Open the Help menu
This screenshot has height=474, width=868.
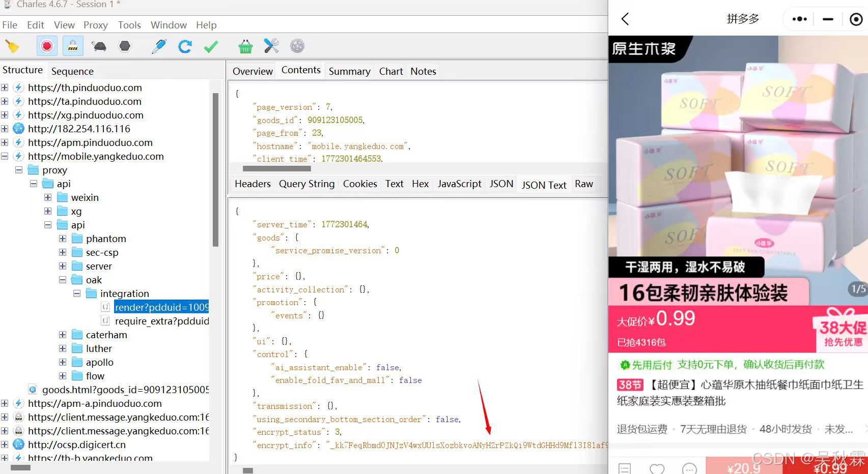(x=206, y=25)
